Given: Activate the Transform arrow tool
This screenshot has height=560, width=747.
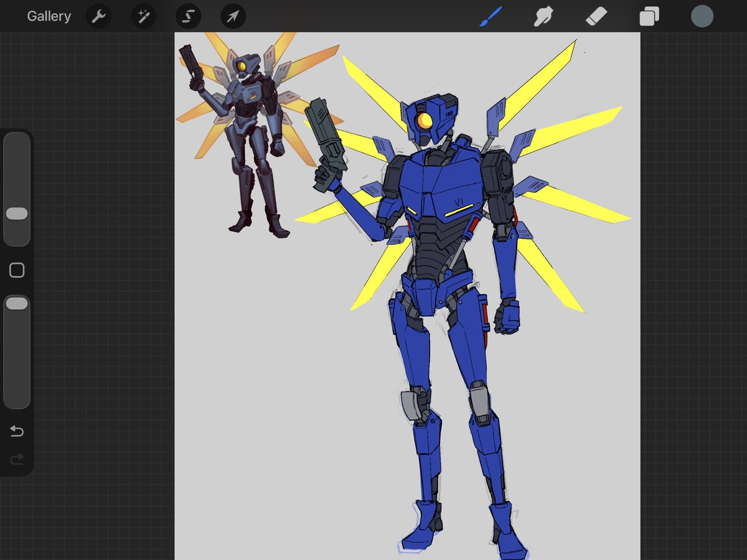Looking at the screenshot, I should 233,16.
